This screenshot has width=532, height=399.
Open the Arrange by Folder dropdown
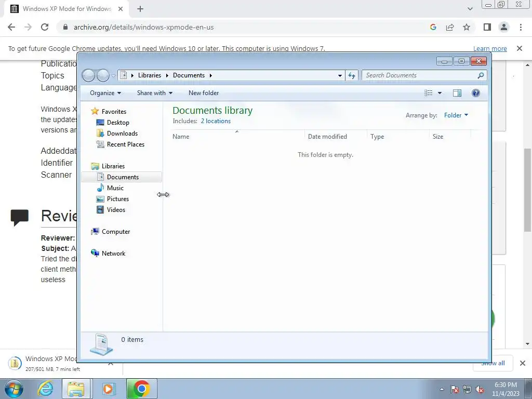tap(456, 115)
